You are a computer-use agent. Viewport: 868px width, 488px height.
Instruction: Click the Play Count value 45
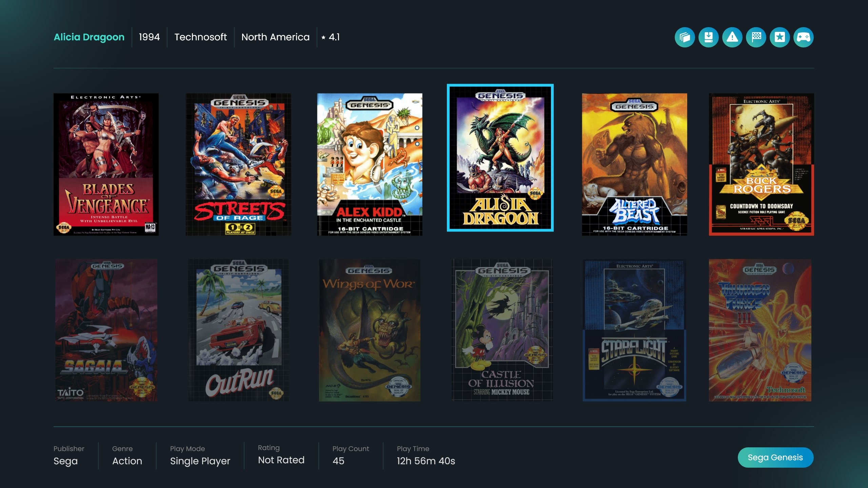point(338,461)
